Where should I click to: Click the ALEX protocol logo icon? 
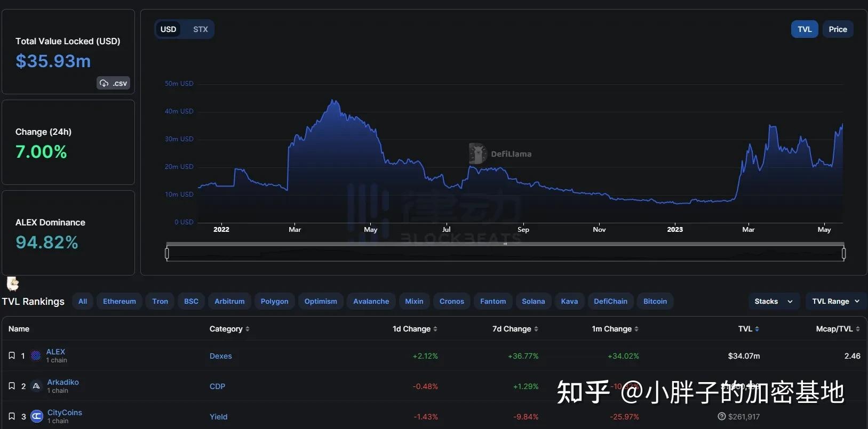(x=36, y=355)
